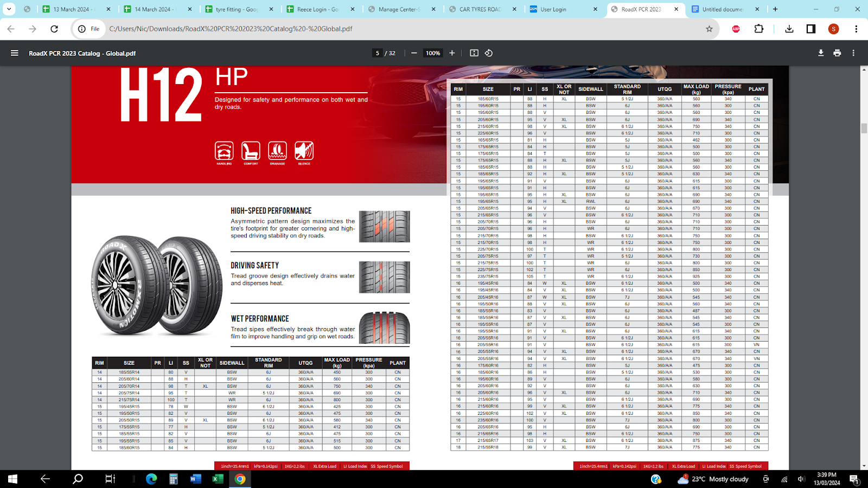Click the HIGH-SPEED PERFORMANCE heading
Image resolution: width=868 pixels, height=488 pixels.
pos(271,211)
